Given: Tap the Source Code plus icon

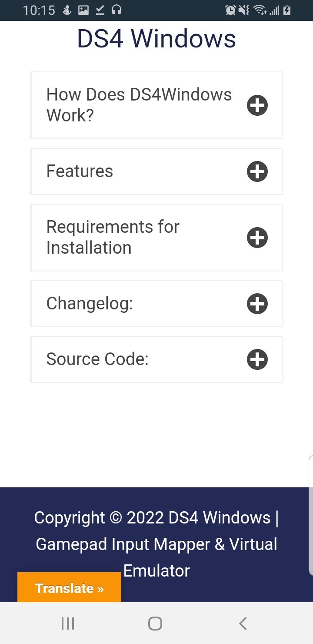Looking at the screenshot, I should (257, 359).
